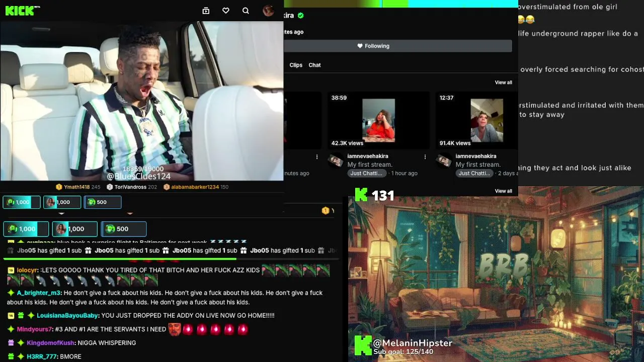
Task: Open LouisianaBayouBaby's chat profile
Action: (67, 316)
